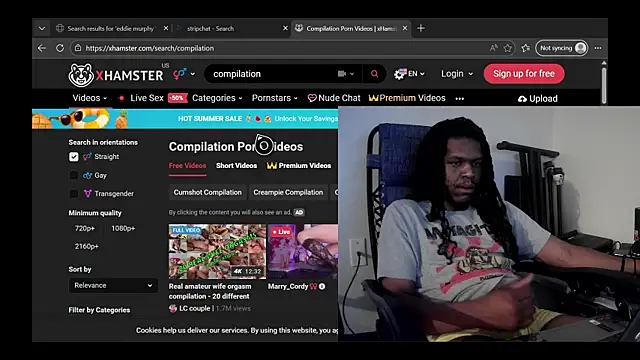Image resolution: width=640 pixels, height=360 pixels.
Task: Open the Videos menu
Action: click(89, 98)
